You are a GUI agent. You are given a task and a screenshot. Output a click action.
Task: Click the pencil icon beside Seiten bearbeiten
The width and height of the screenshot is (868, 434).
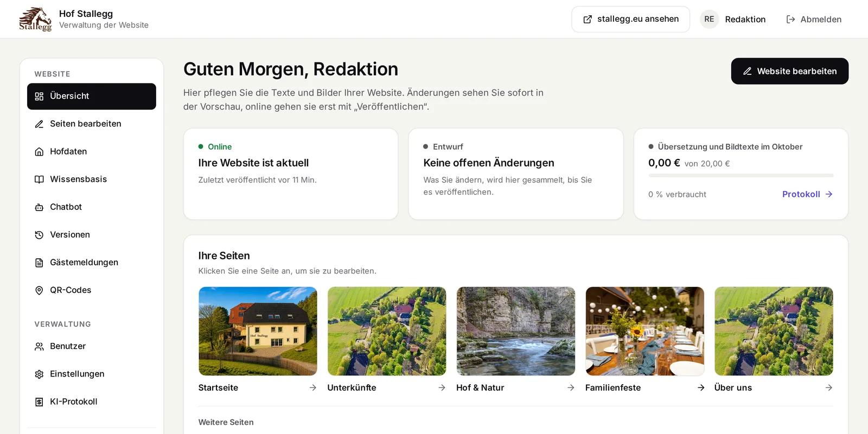(39, 124)
